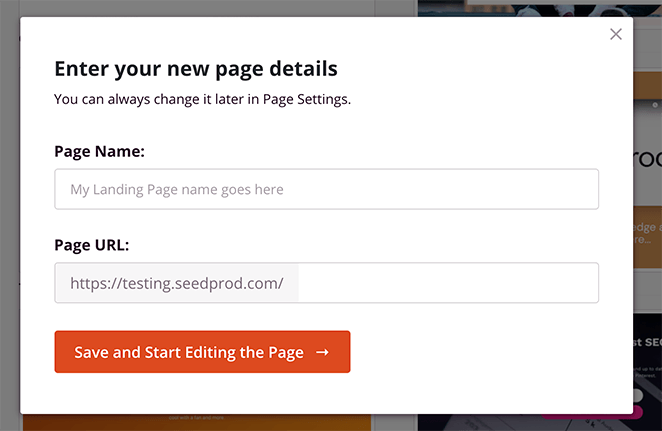Click 'Page Settings' text in the subtitle
Image resolution: width=662 pixels, height=431 pixels.
coord(305,100)
